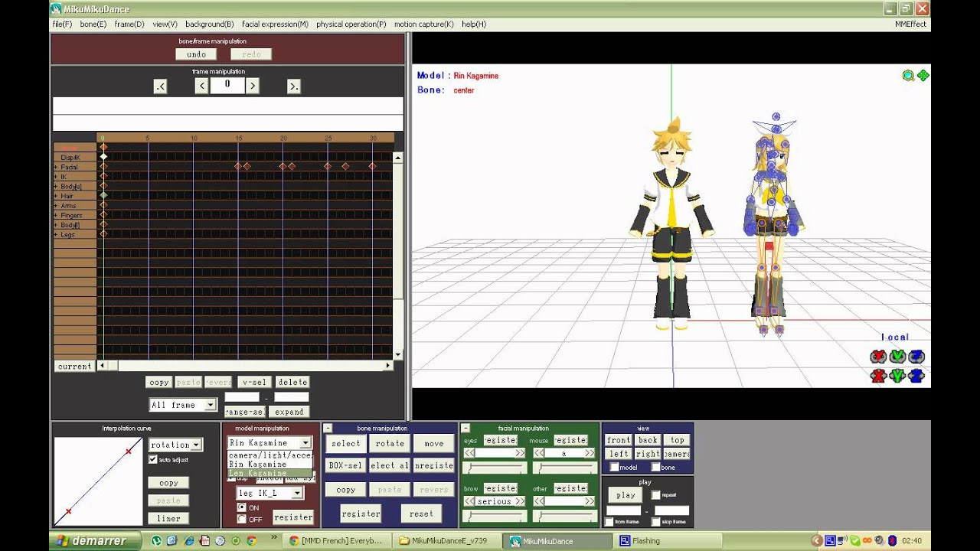Open the bone(E) menu
This screenshot has height=551, width=980.
point(93,24)
